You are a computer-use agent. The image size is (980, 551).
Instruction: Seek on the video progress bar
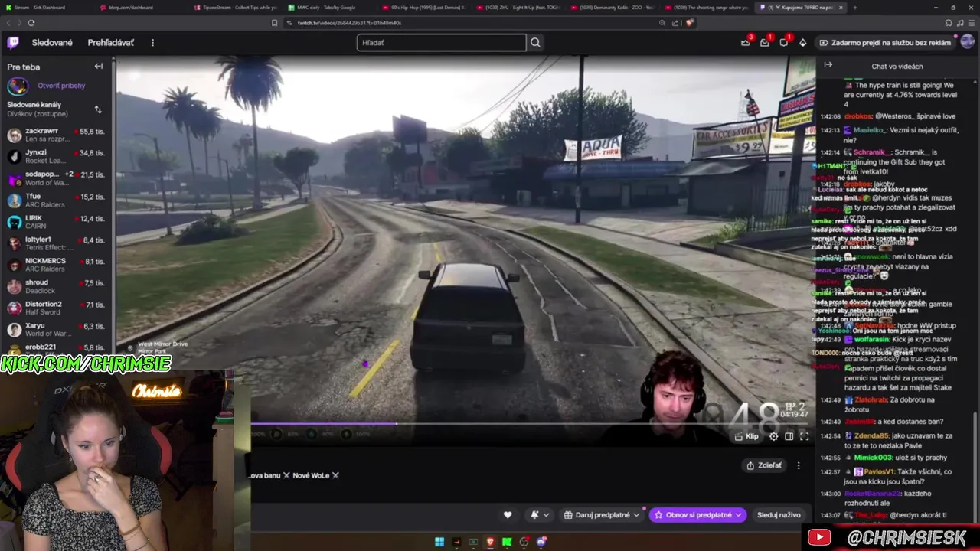click(x=528, y=423)
